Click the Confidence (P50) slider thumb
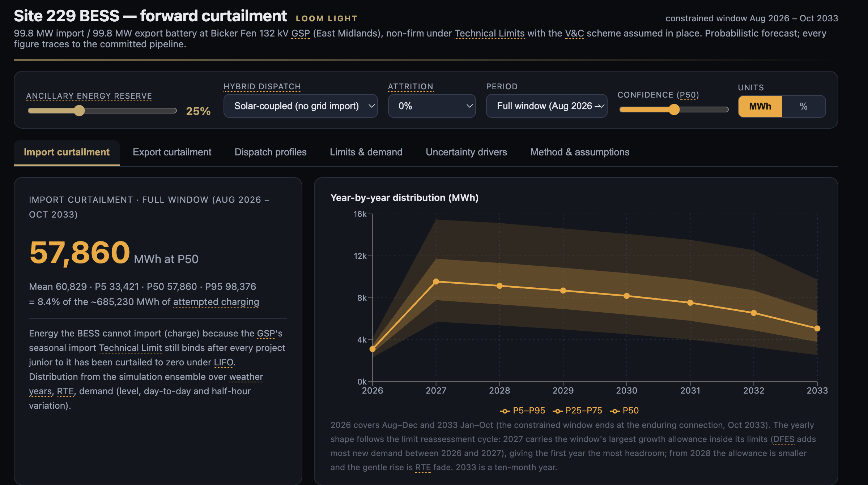The width and height of the screenshot is (868, 485). pyautogui.click(x=674, y=110)
